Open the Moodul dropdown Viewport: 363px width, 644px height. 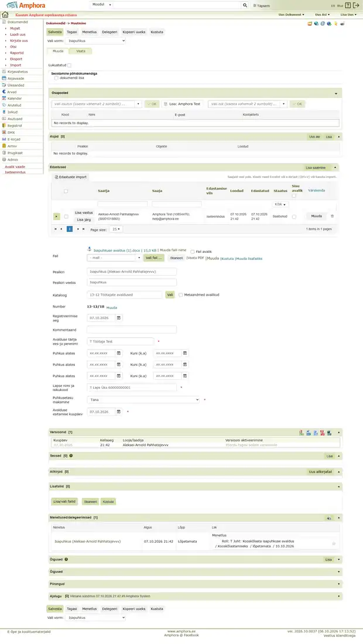click(x=101, y=5)
